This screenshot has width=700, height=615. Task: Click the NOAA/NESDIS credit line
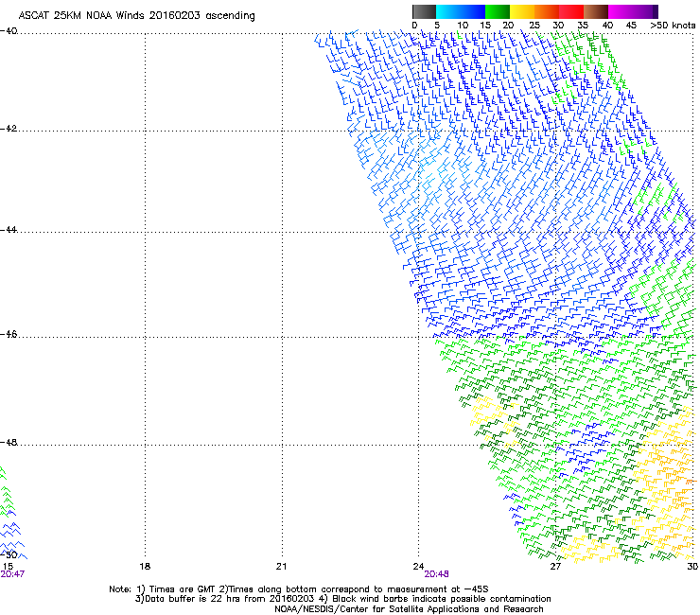(409, 609)
